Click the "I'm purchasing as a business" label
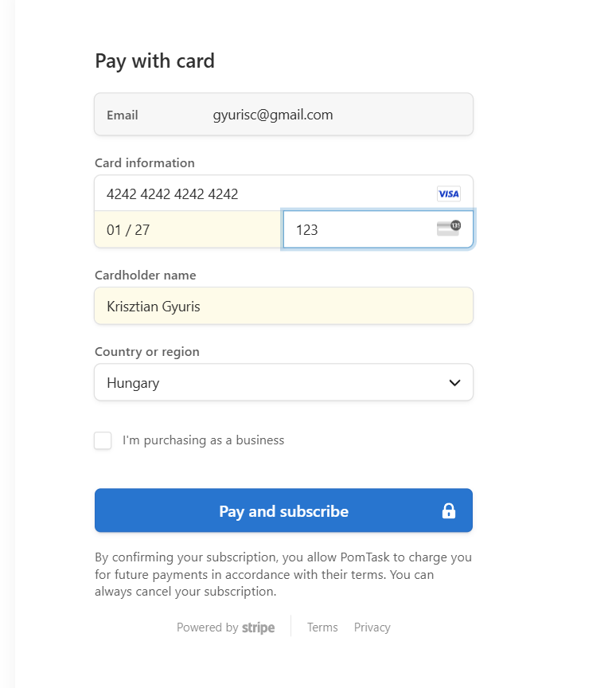Viewport: 616px width, 688px height. click(203, 440)
